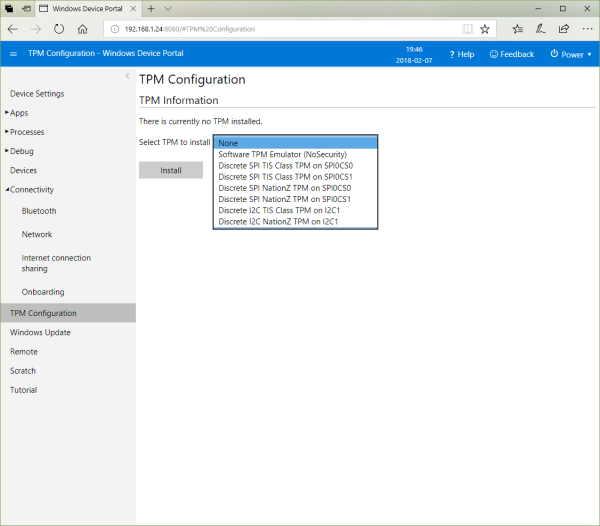Click the browser refresh icon

point(59,29)
